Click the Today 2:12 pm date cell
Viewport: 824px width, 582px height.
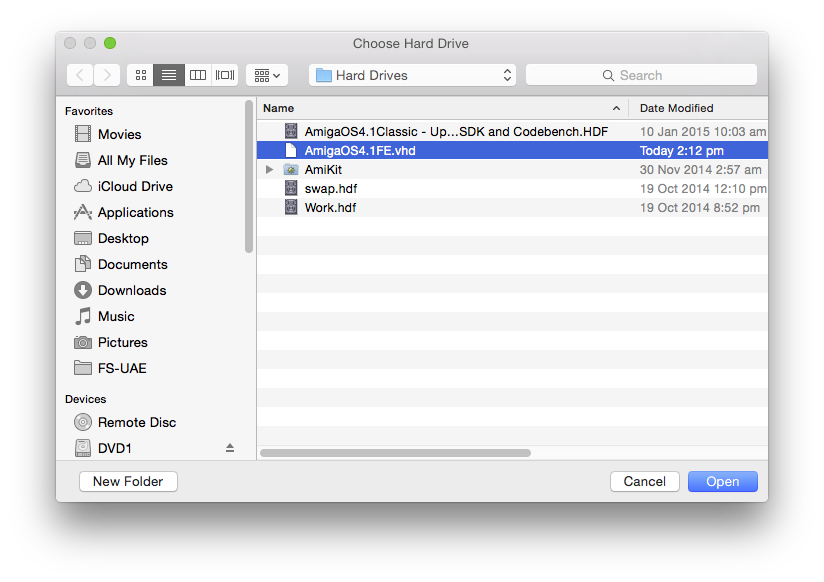(x=682, y=150)
